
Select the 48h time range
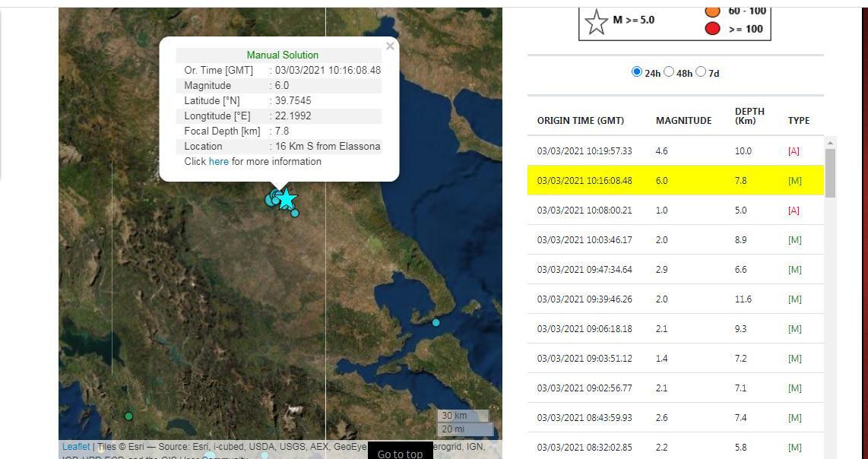(x=669, y=71)
